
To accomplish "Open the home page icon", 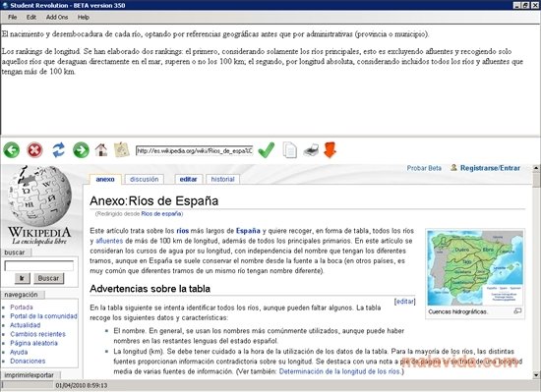I will click(101, 150).
